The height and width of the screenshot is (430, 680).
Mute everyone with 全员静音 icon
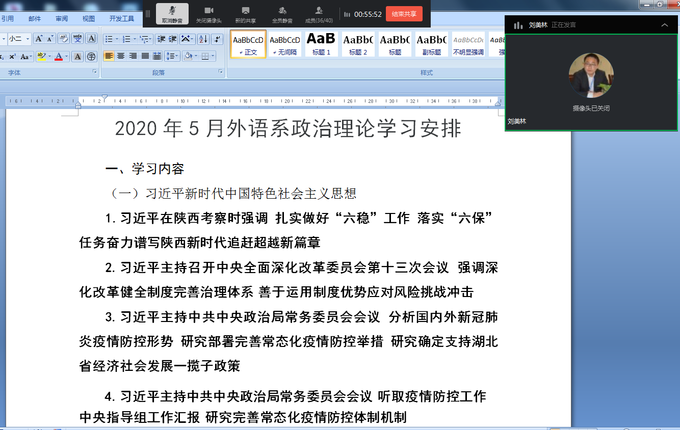(282, 13)
